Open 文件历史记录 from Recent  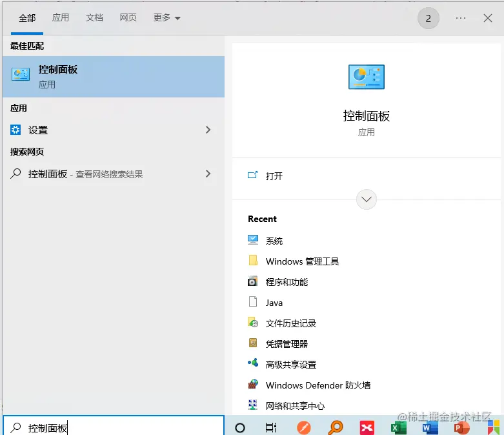[x=291, y=323]
